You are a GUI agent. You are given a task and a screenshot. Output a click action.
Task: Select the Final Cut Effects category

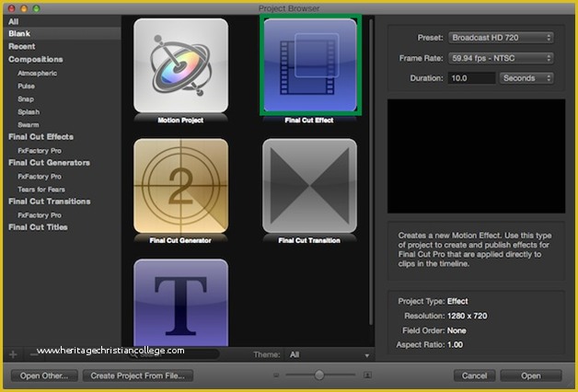pos(40,137)
